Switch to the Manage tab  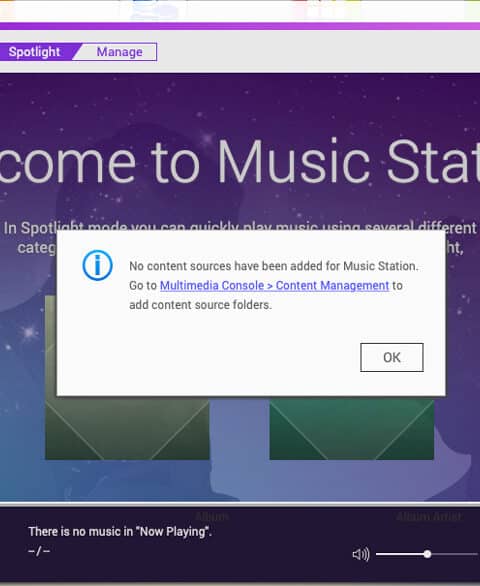[120, 52]
